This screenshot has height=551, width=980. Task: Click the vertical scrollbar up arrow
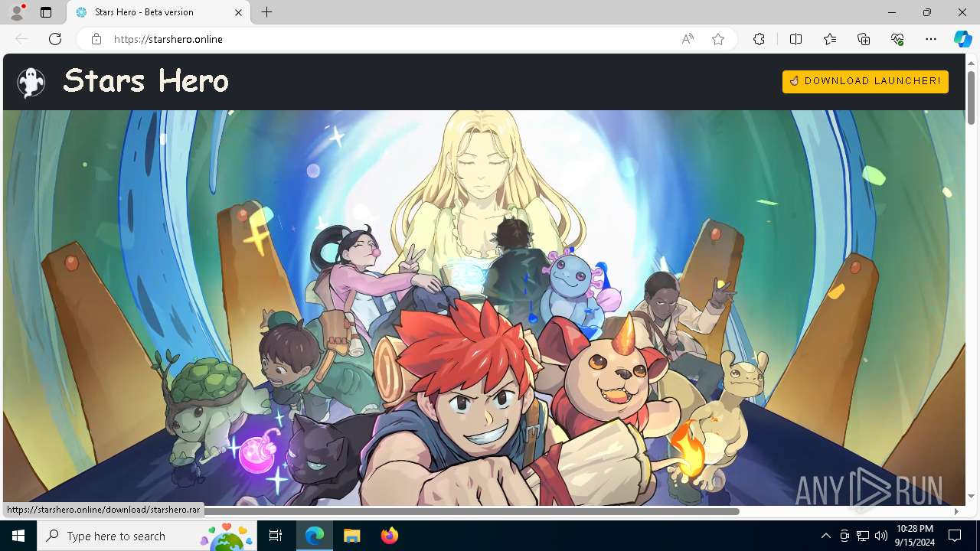click(x=971, y=62)
